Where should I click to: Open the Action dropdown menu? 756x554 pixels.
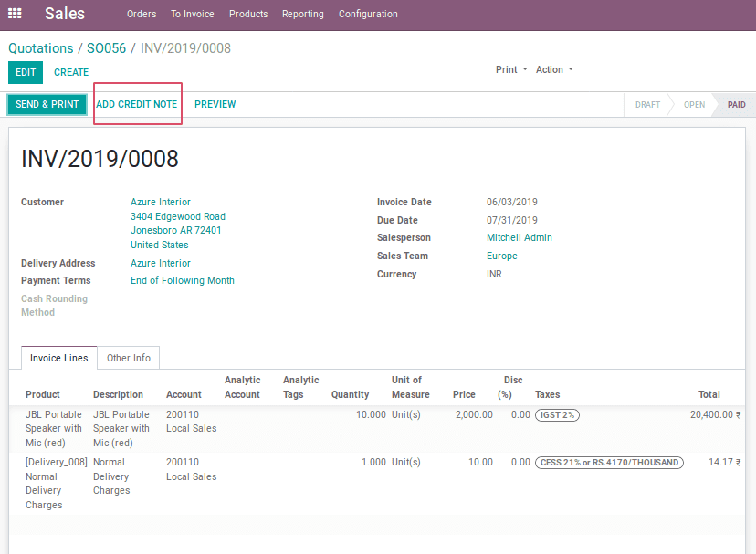click(554, 70)
